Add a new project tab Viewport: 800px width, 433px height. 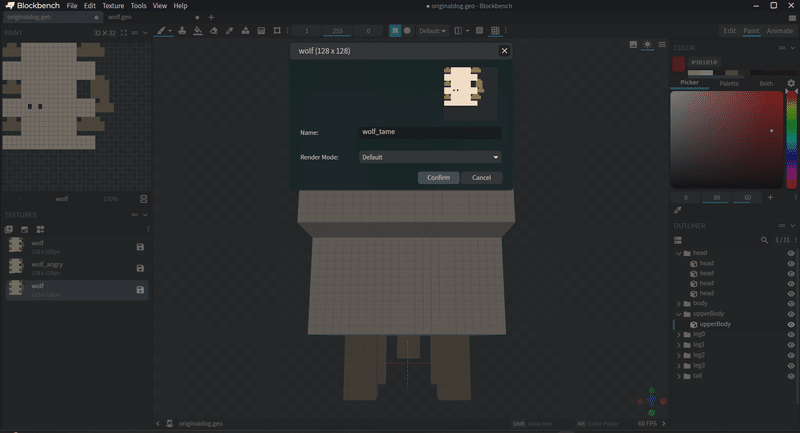tap(211, 17)
